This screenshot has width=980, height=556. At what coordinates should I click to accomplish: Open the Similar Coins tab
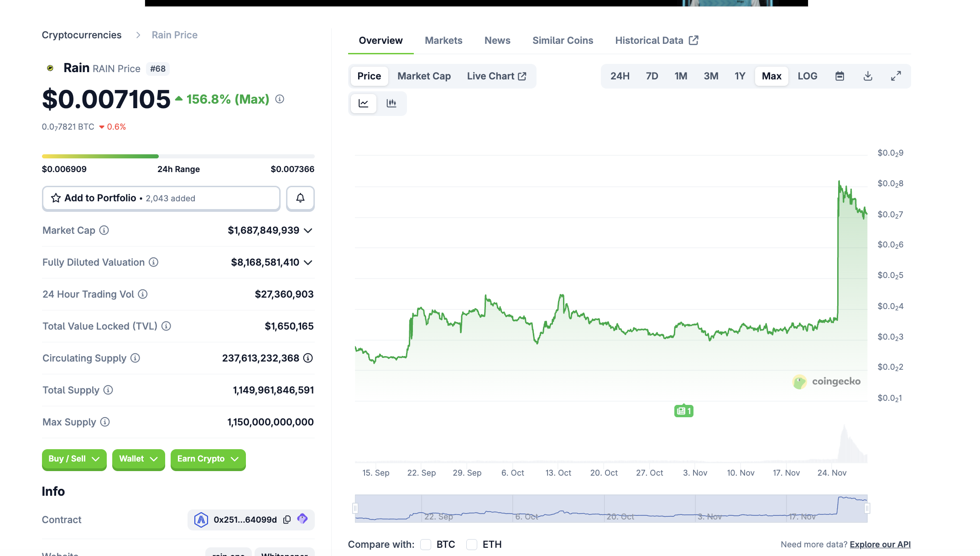(562, 41)
